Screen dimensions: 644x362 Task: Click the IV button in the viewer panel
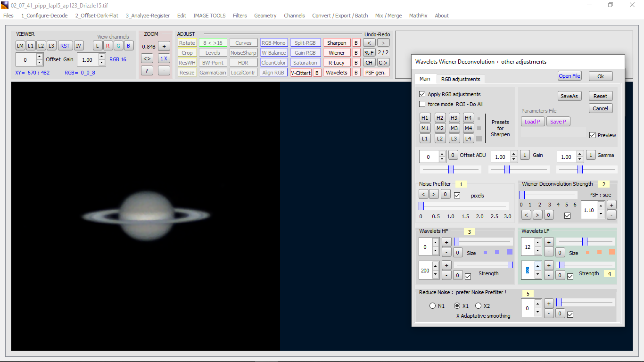pos(79,46)
